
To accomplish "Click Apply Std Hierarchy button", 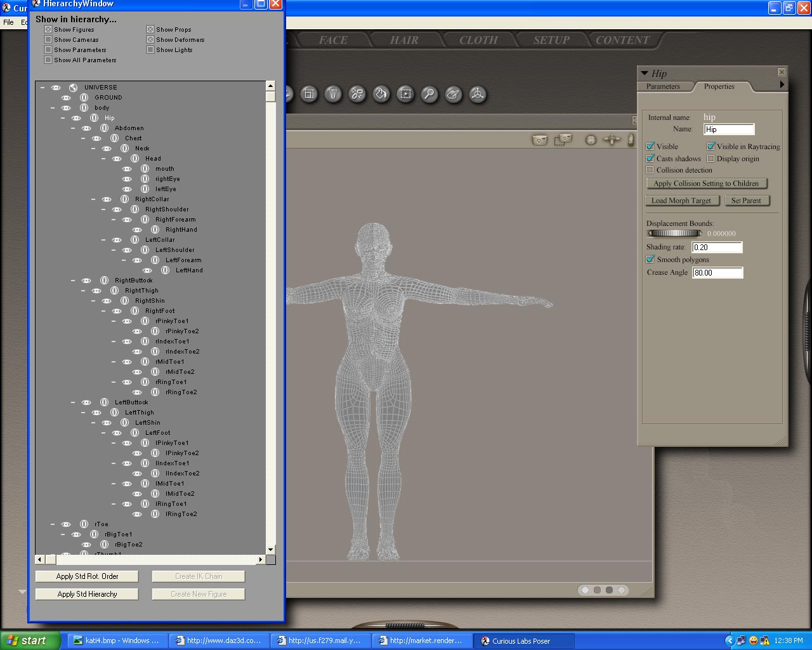I will click(87, 594).
